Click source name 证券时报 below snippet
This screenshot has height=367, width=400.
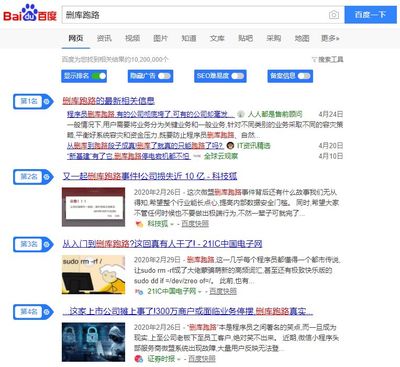[161, 359]
